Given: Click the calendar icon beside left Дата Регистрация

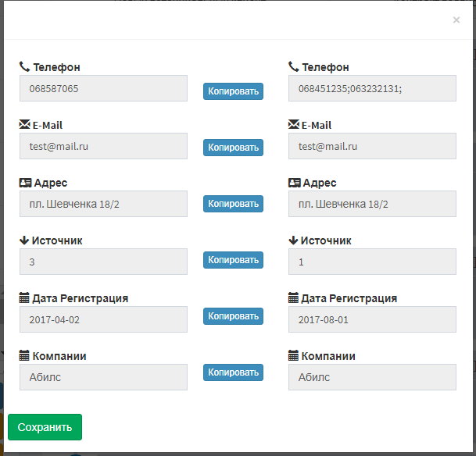Looking at the screenshot, I should pyautogui.click(x=24, y=298).
